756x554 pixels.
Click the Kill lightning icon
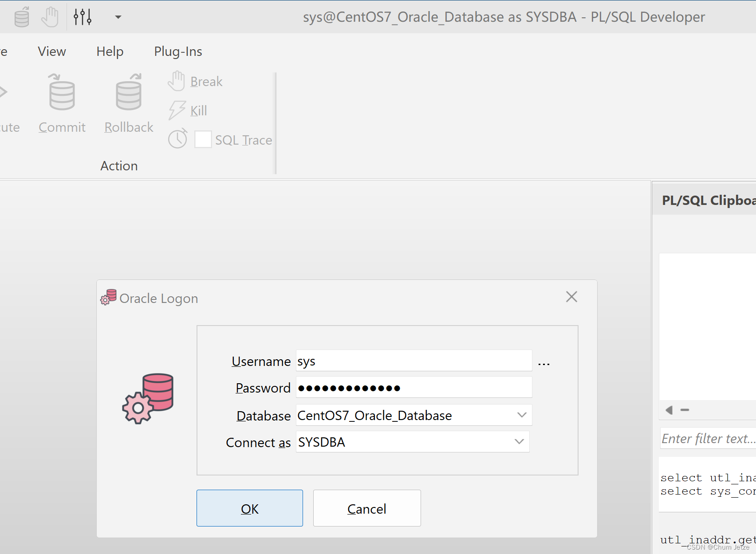pyautogui.click(x=177, y=110)
